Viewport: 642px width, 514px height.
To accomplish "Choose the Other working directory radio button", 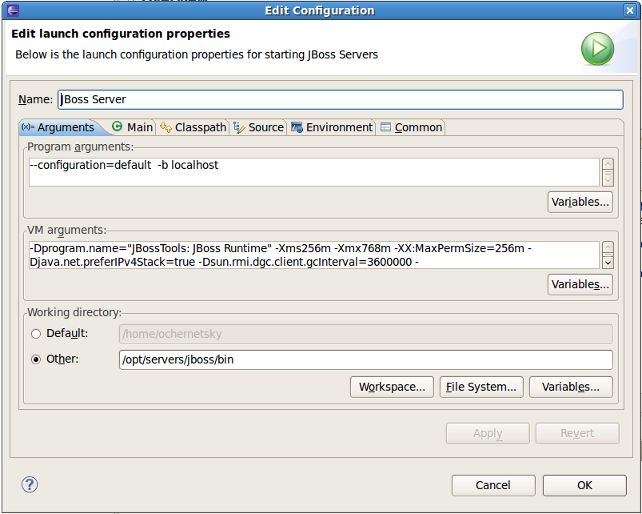I will 37,359.
